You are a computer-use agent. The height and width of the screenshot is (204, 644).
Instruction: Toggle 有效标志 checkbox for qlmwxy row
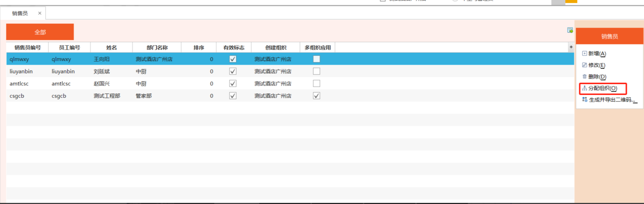[x=233, y=59]
